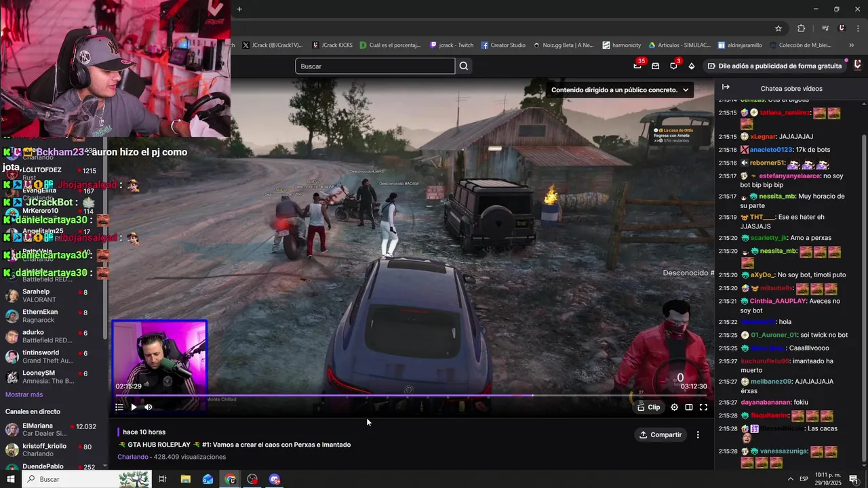Open LooneySM channel in sidebar
Viewport: 868px width, 488px height.
coord(53,377)
